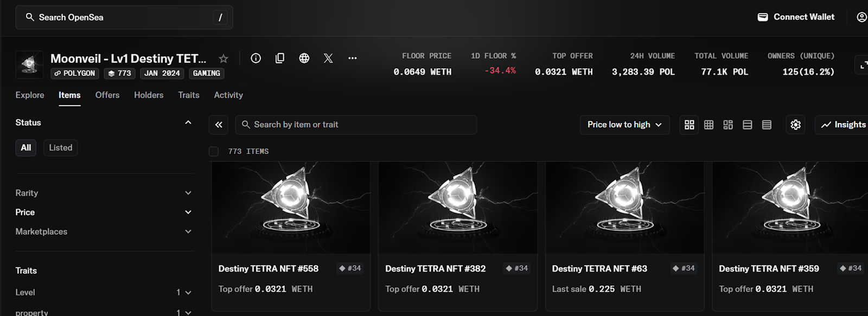Click the Connect Wallet button
This screenshot has width=868, height=316.
[796, 17]
